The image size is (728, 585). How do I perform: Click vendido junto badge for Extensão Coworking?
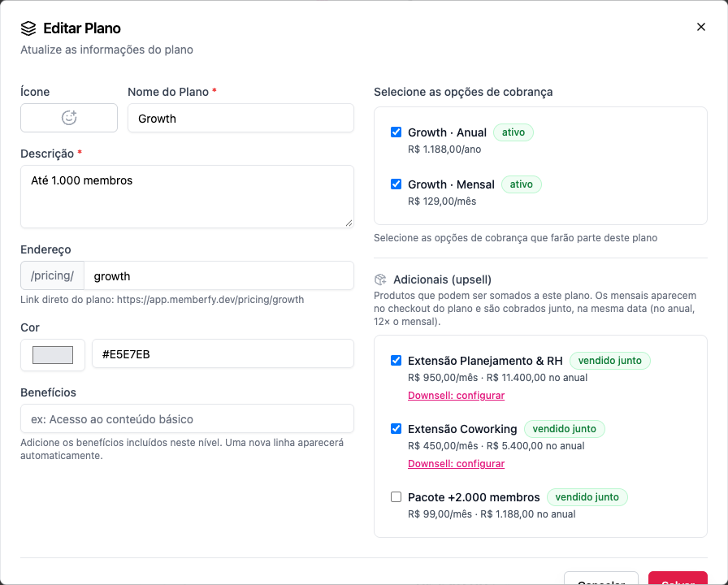[x=564, y=429]
